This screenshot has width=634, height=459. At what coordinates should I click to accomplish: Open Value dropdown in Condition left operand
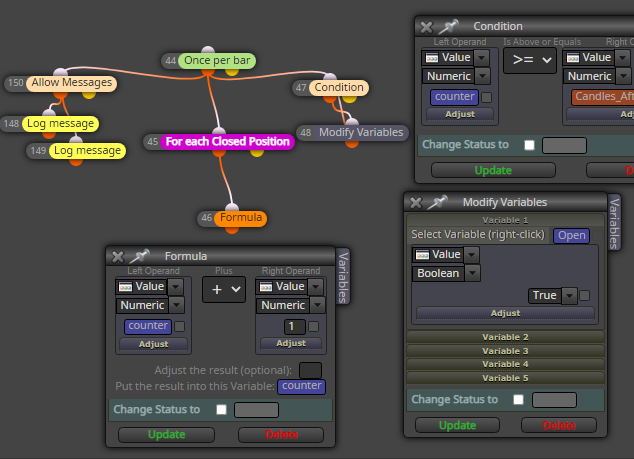pos(481,58)
